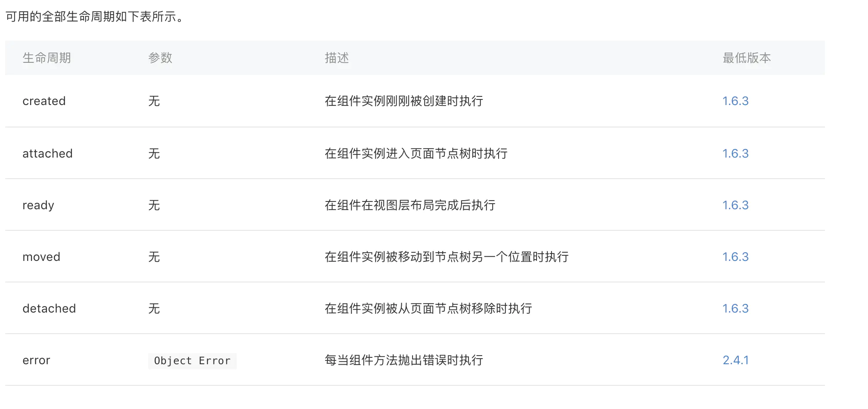Select the detached lifecycle name
Viewport: 868px width, 409px height.
coord(49,309)
